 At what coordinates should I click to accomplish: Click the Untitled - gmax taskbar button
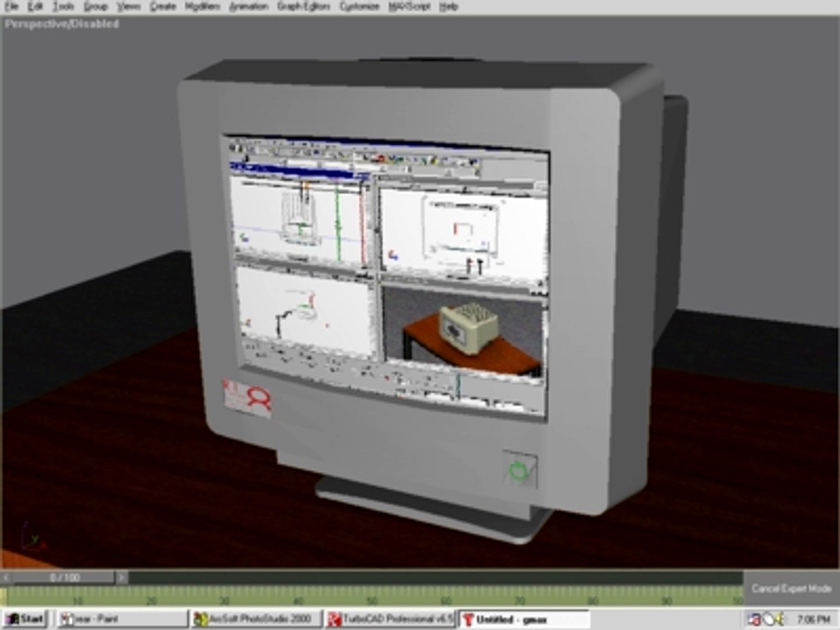coord(524,619)
